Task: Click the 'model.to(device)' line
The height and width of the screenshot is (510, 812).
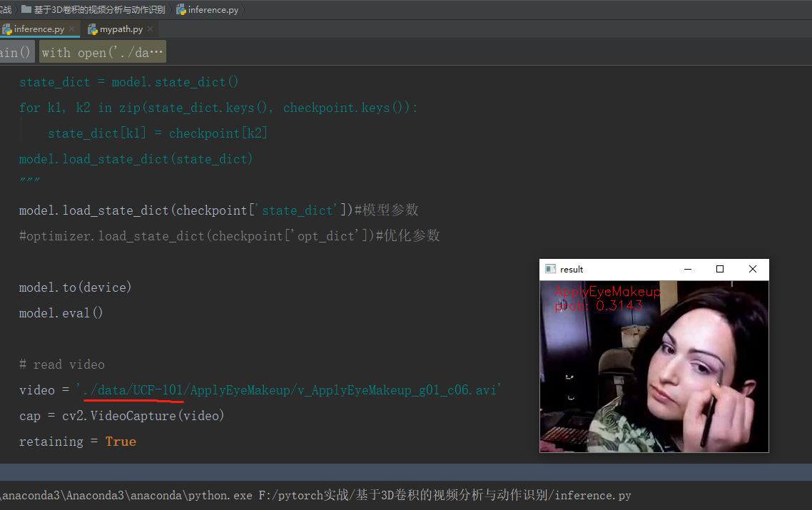Action: pos(75,287)
